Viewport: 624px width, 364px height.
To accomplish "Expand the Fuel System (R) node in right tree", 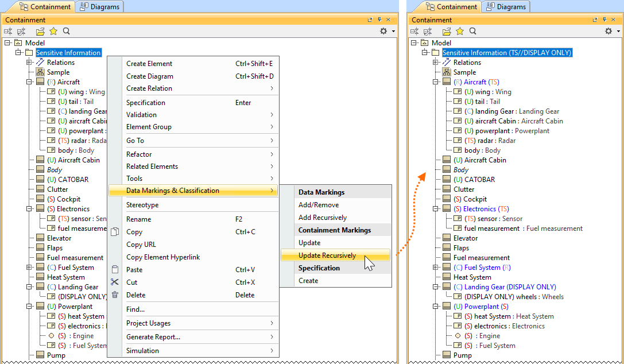I will click(436, 268).
